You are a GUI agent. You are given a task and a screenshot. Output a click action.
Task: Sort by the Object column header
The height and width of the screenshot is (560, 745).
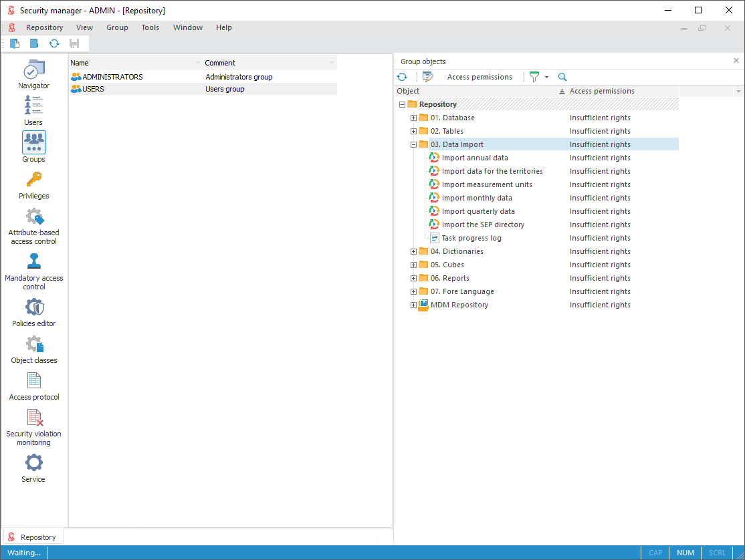[482, 91]
